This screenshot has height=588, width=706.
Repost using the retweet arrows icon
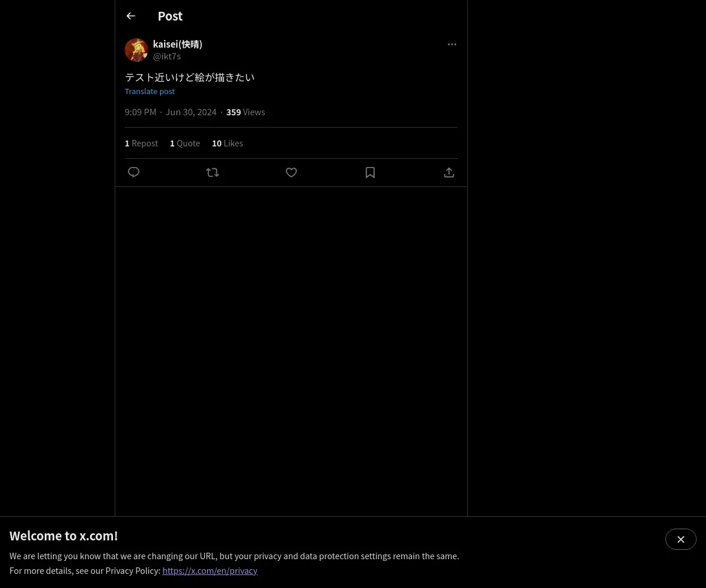point(212,172)
